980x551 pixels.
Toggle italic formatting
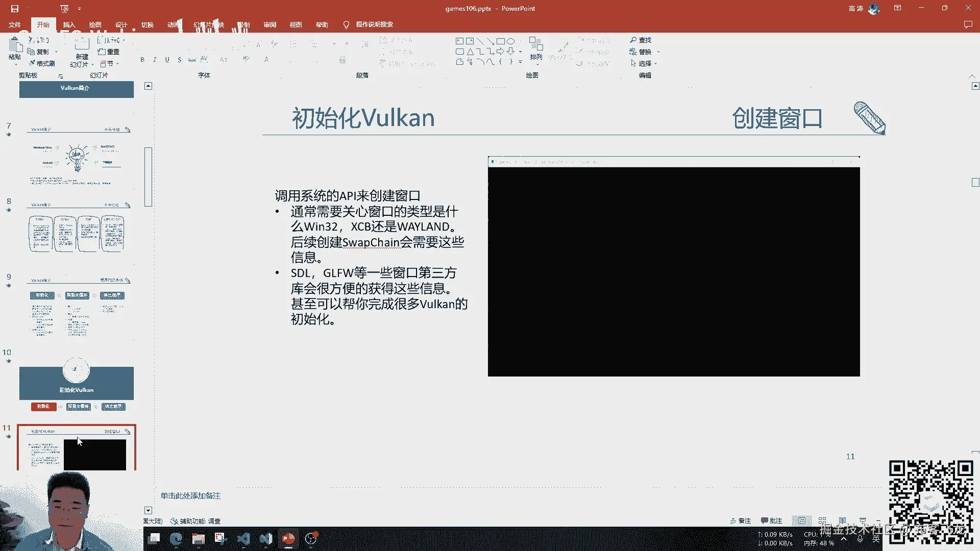(x=155, y=60)
